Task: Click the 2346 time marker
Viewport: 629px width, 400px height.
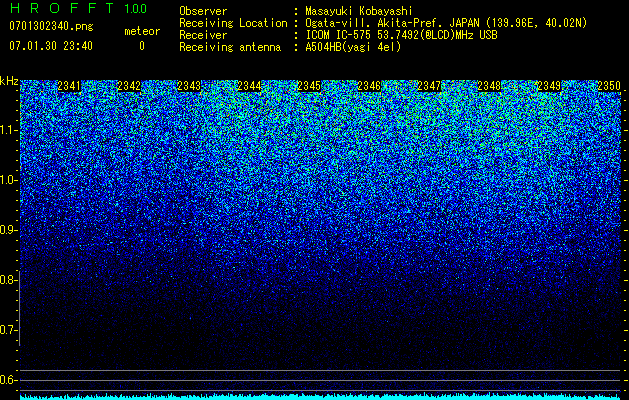Action: point(369,86)
